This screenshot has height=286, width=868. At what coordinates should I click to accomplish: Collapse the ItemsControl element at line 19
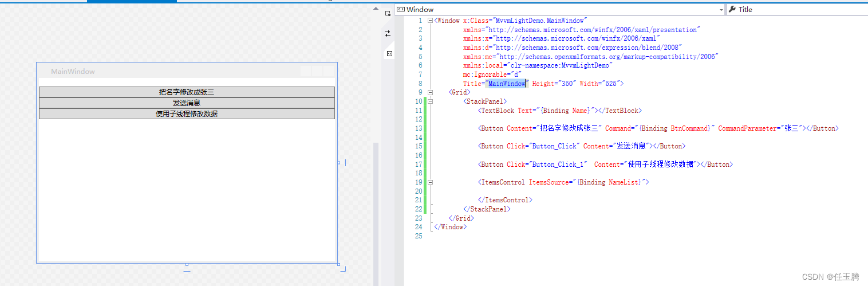(x=430, y=182)
